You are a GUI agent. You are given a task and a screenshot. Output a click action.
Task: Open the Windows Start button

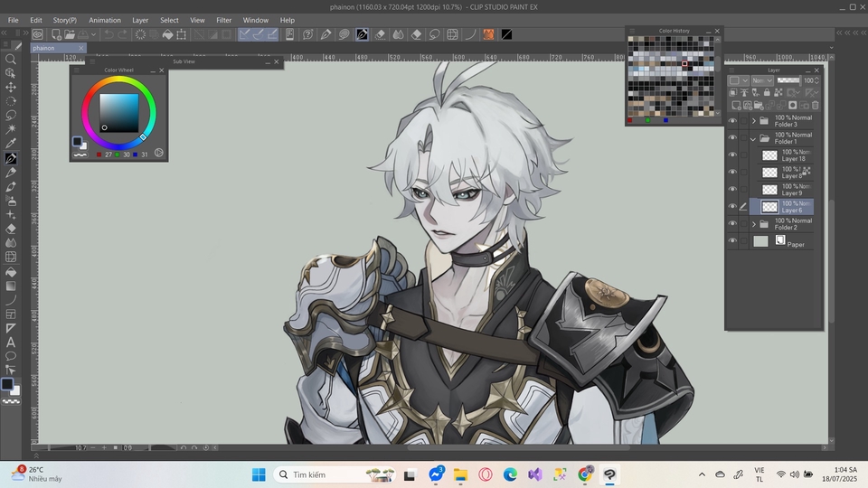click(259, 474)
